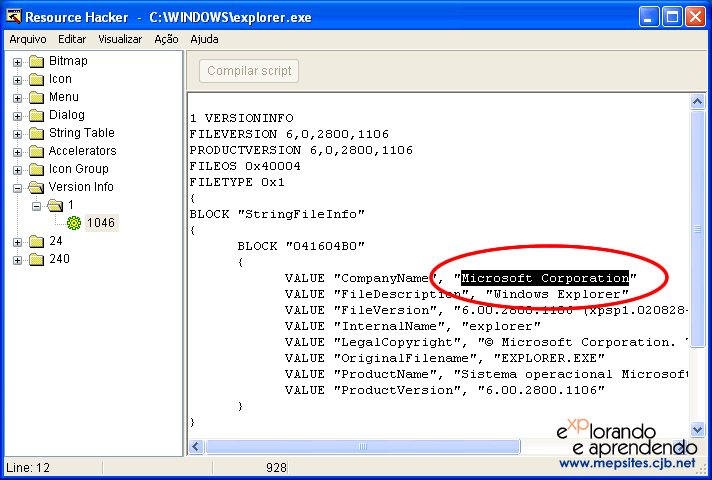This screenshot has height=480, width=712.
Task: Select the Dialog folder icon
Action: click(36, 115)
